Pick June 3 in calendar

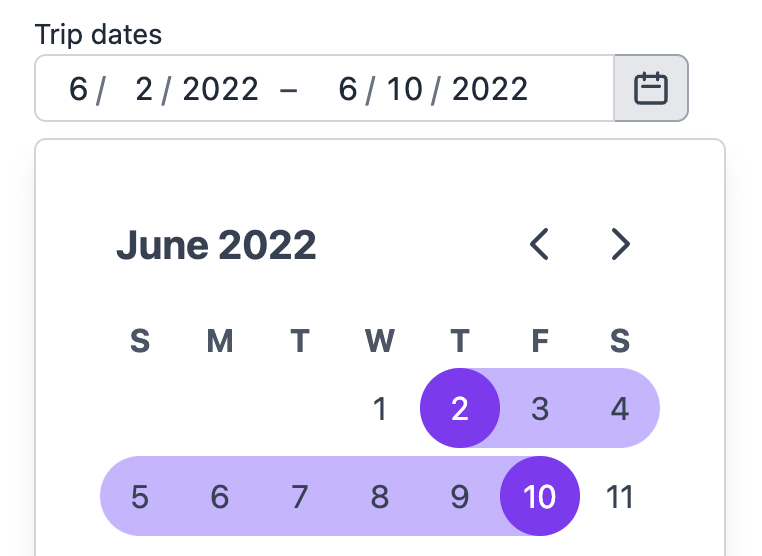click(x=540, y=408)
